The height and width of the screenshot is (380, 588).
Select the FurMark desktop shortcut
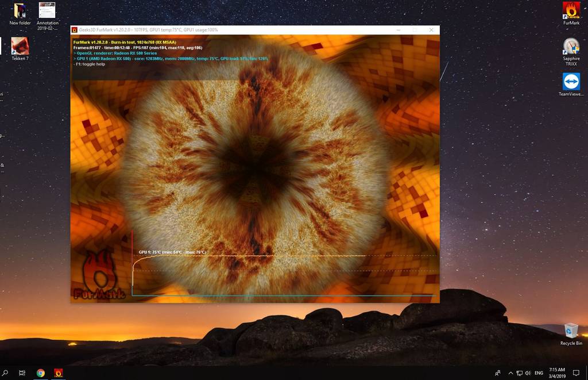coord(571,14)
